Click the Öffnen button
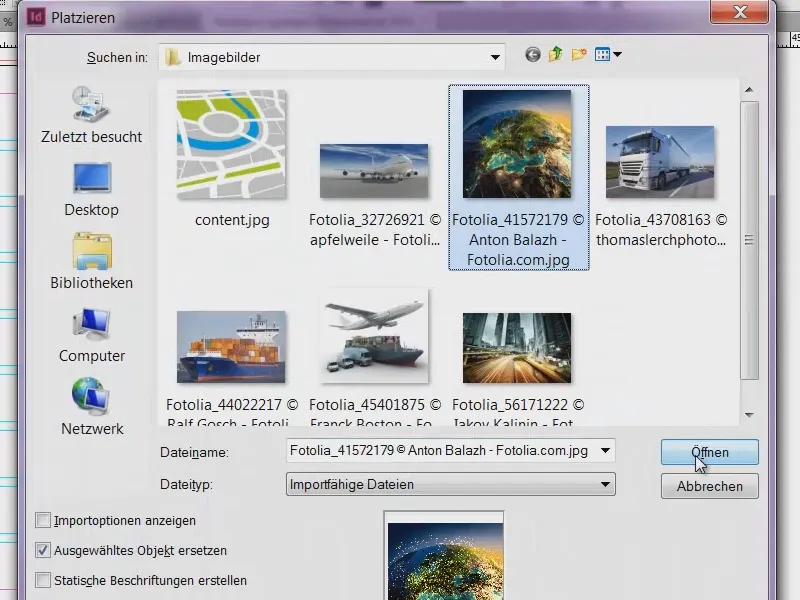 click(710, 453)
